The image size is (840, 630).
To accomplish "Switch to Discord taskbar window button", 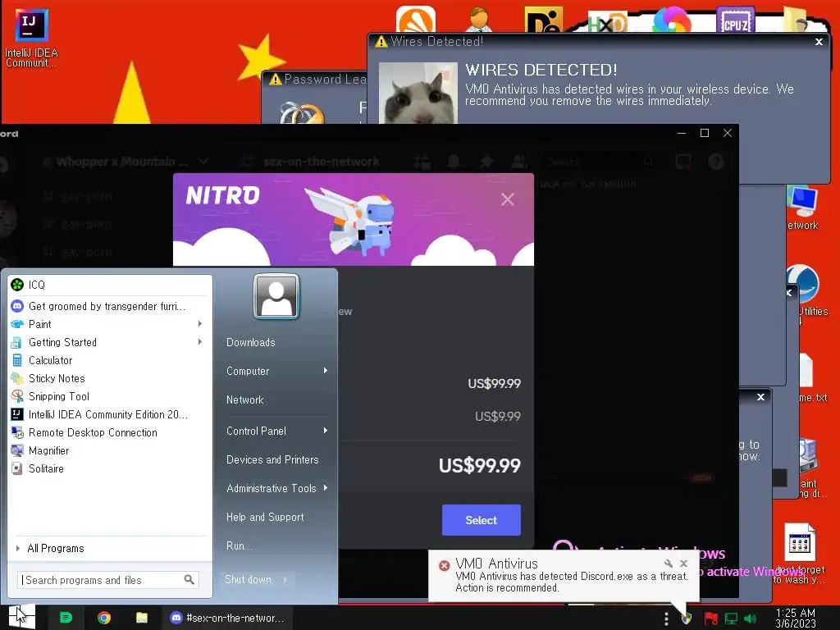I will [x=228, y=618].
